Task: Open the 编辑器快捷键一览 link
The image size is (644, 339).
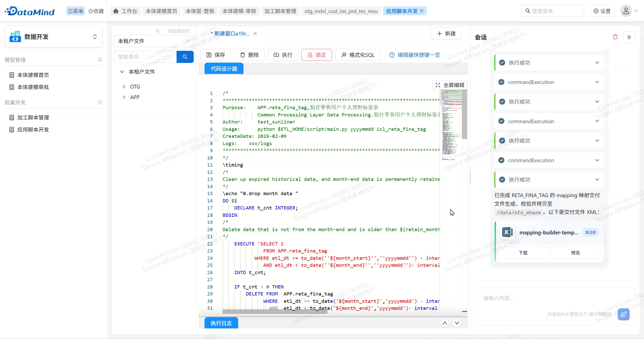Action: point(415,55)
